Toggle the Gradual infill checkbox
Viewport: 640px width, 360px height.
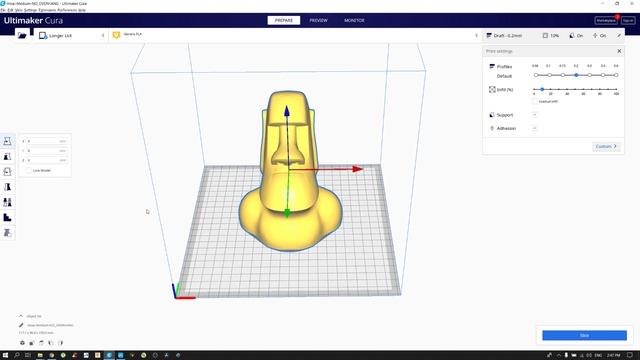(x=534, y=101)
